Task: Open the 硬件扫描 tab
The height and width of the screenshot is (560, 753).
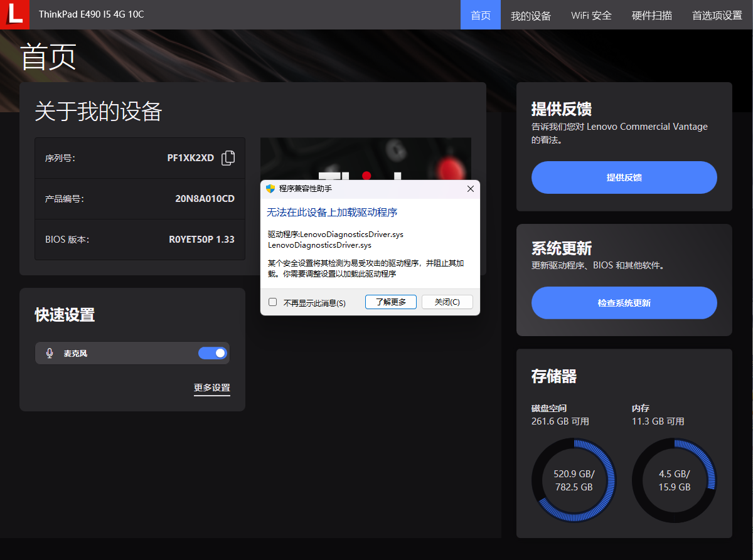Action: [x=652, y=15]
